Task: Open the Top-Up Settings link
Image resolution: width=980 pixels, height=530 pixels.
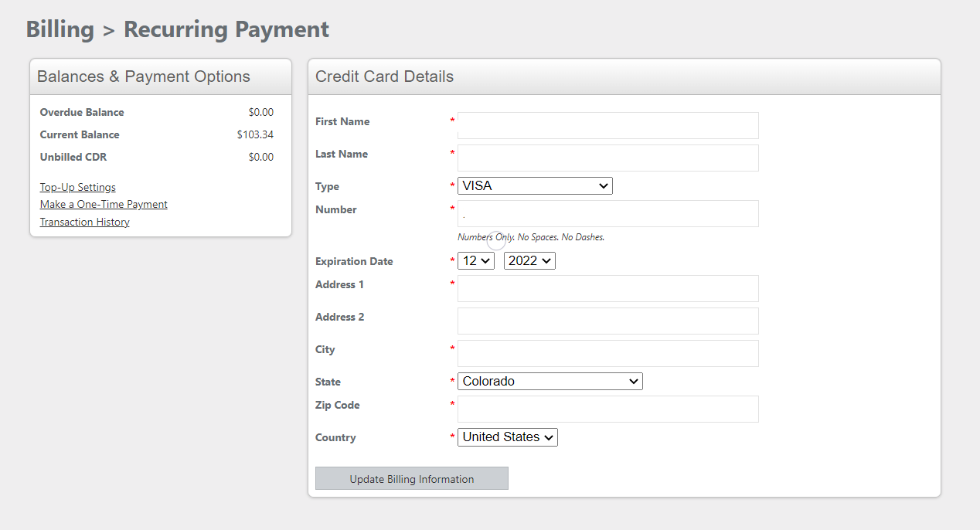Action: [78, 187]
